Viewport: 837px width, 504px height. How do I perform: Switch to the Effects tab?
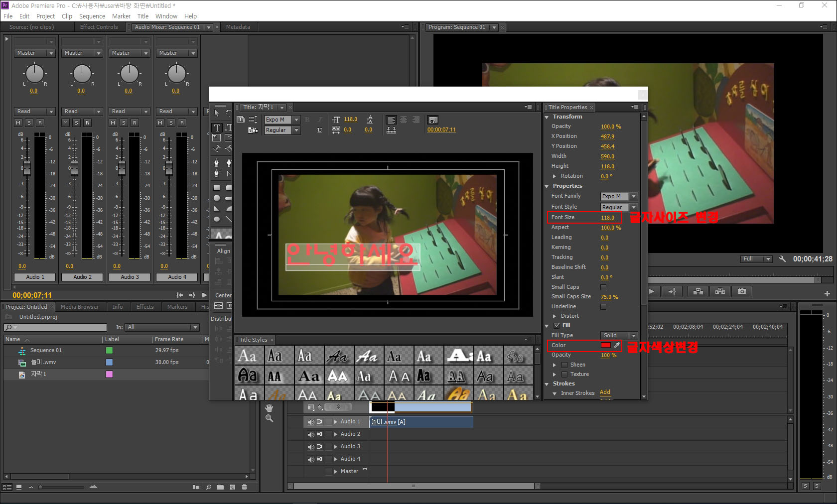tap(145, 307)
